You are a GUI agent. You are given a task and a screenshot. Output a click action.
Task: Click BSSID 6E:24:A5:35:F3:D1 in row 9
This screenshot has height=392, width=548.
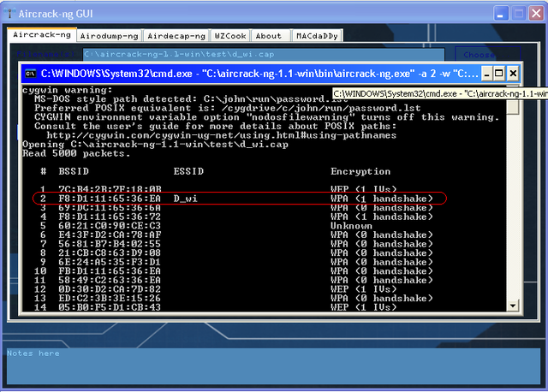coord(110,262)
